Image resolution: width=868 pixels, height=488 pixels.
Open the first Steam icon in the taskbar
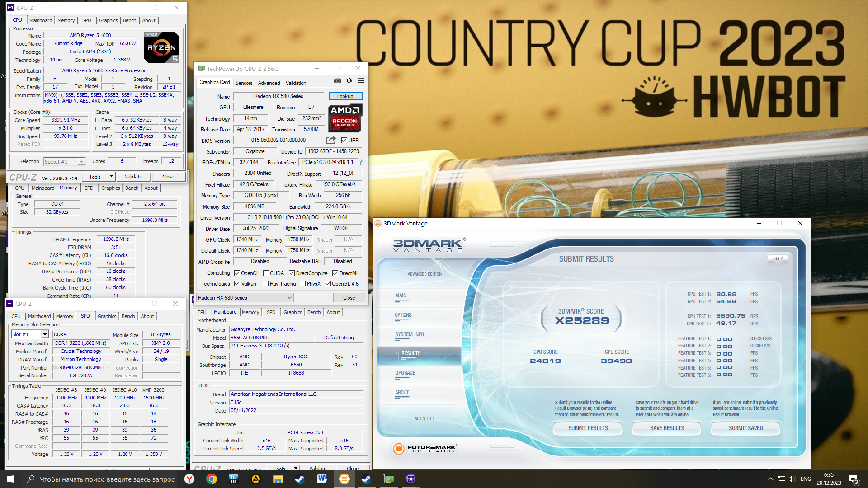pos(300,479)
